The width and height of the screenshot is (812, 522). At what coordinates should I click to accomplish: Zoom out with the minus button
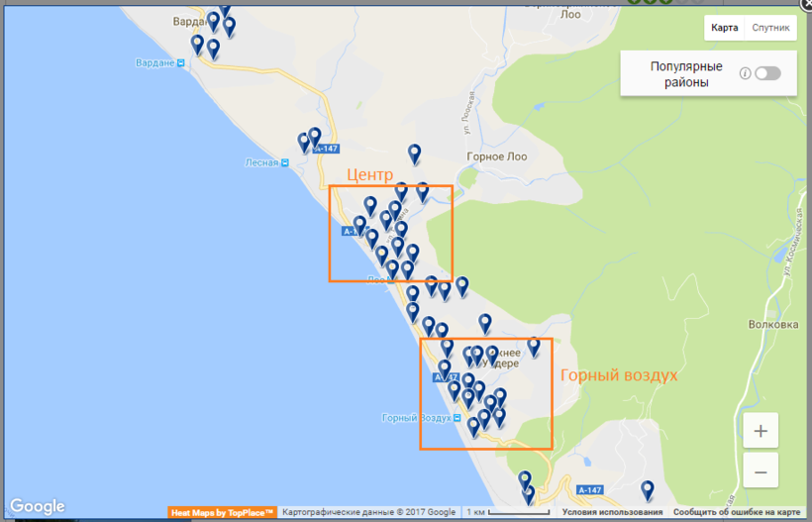point(761,471)
